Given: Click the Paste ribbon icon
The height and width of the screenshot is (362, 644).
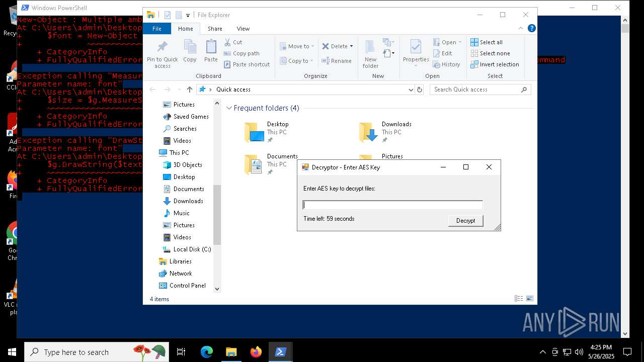Looking at the screenshot, I should 211,51.
